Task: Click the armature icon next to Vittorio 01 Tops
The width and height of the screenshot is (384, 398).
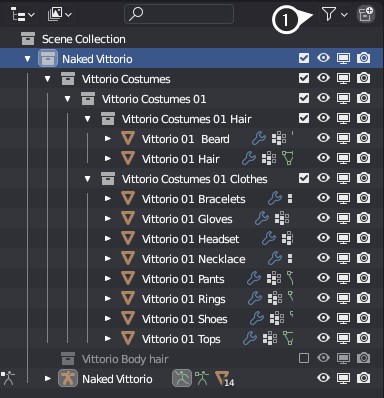Action: [288, 338]
